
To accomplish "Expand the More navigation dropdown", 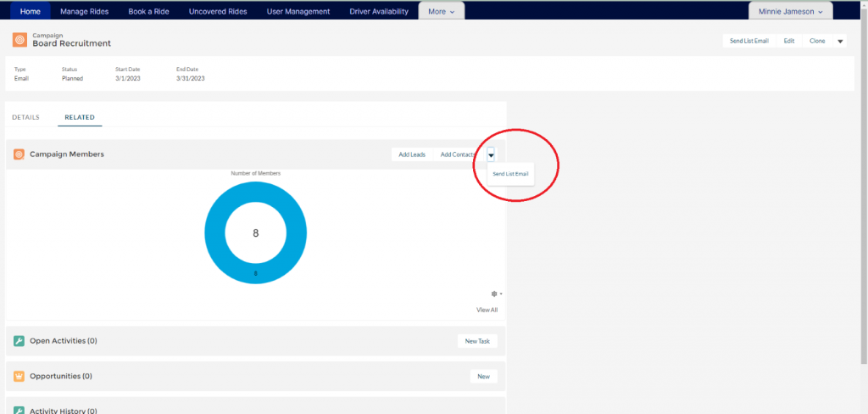I will pos(440,12).
